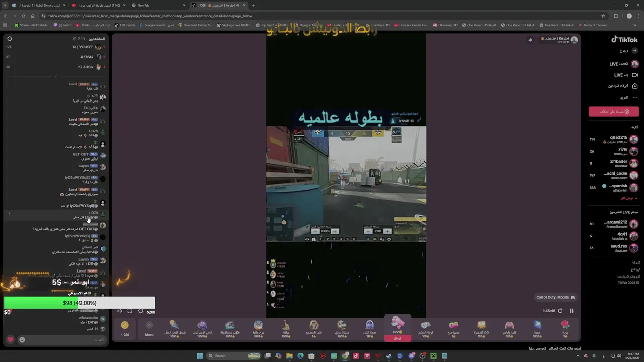Open the Discover LIVE sidebar entry

click(x=624, y=64)
